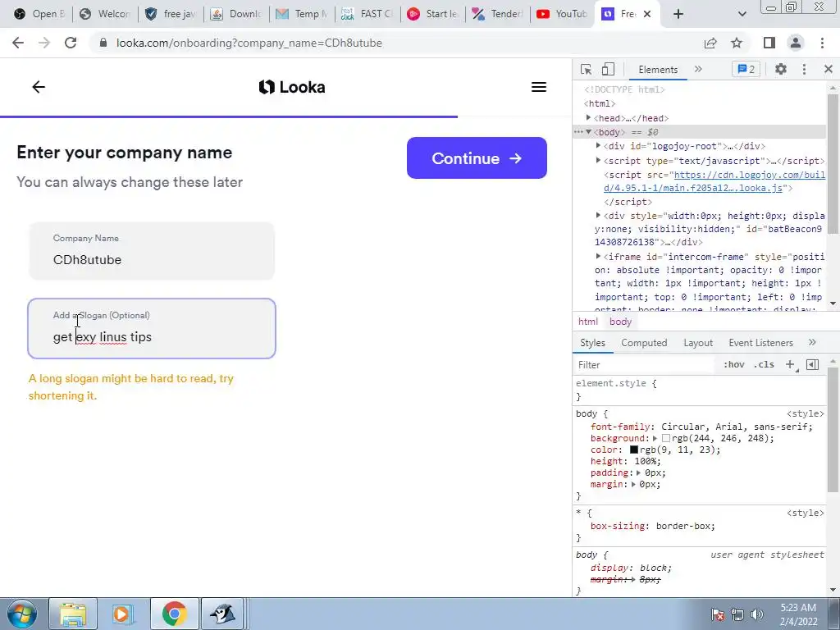Image resolution: width=840 pixels, height=630 pixels.
Task: Activate DevTools inspect element picker
Action: [x=586, y=69]
